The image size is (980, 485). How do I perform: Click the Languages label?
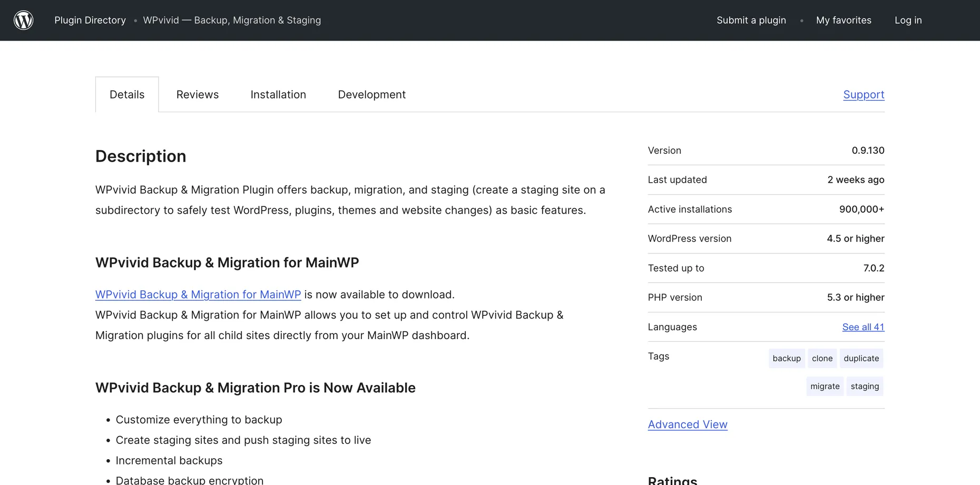pos(672,327)
